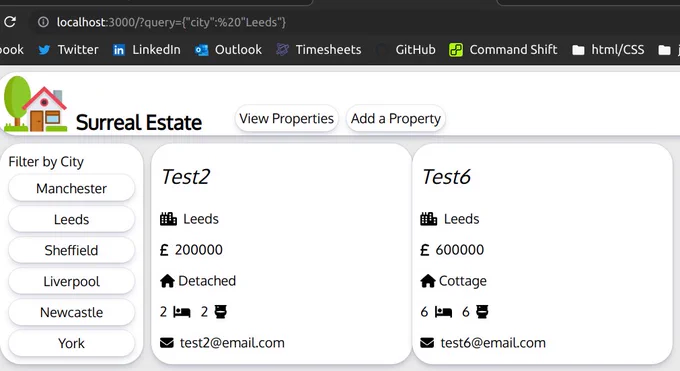Filter properties by Manchester

(x=72, y=188)
